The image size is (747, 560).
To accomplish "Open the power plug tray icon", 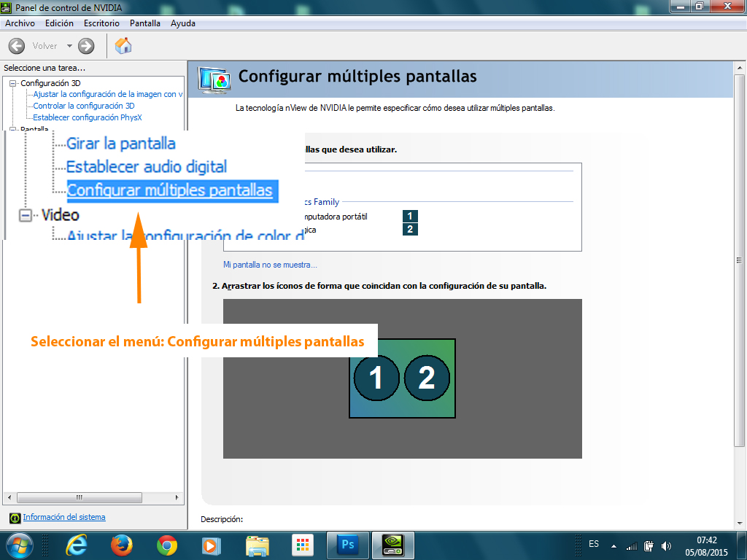I will pos(649,546).
